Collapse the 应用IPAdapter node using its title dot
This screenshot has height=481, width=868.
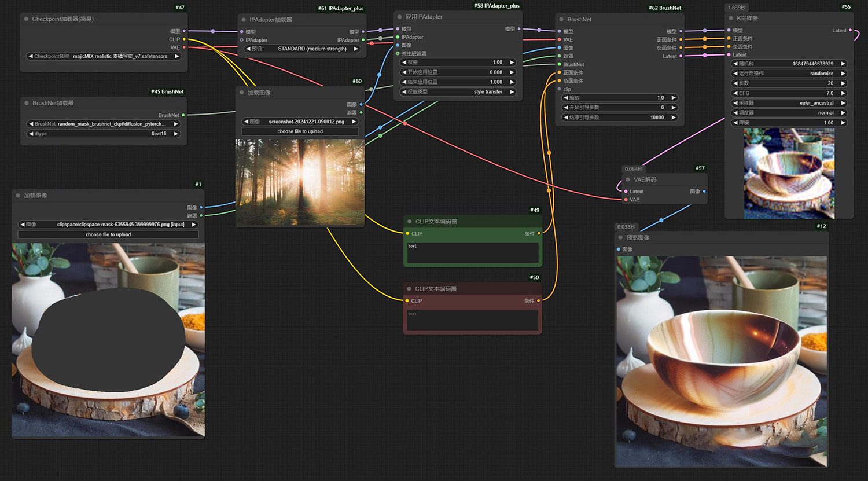tap(400, 17)
